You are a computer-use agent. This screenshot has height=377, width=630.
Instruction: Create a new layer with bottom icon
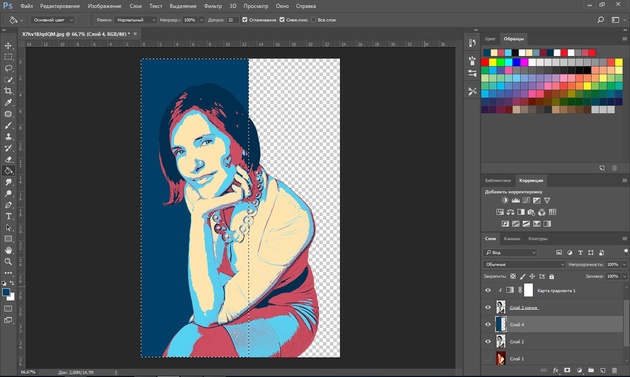[x=603, y=370]
